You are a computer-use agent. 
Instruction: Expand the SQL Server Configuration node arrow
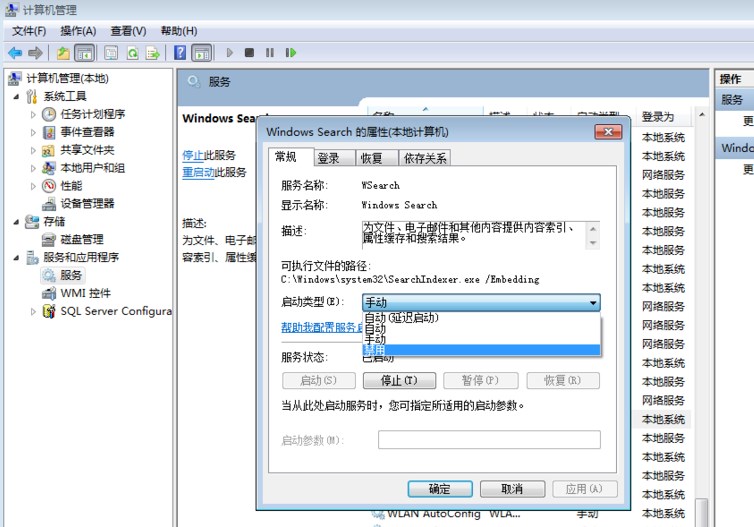pyautogui.click(x=33, y=312)
